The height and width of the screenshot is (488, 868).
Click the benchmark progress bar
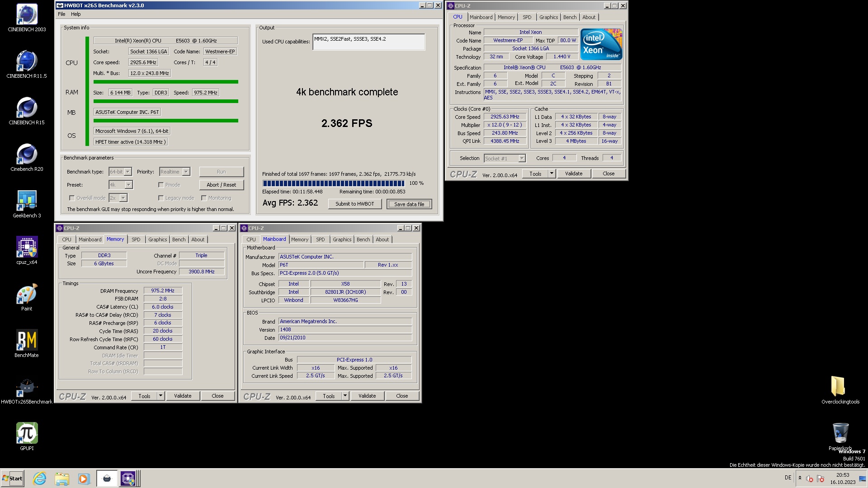tap(334, 183)
